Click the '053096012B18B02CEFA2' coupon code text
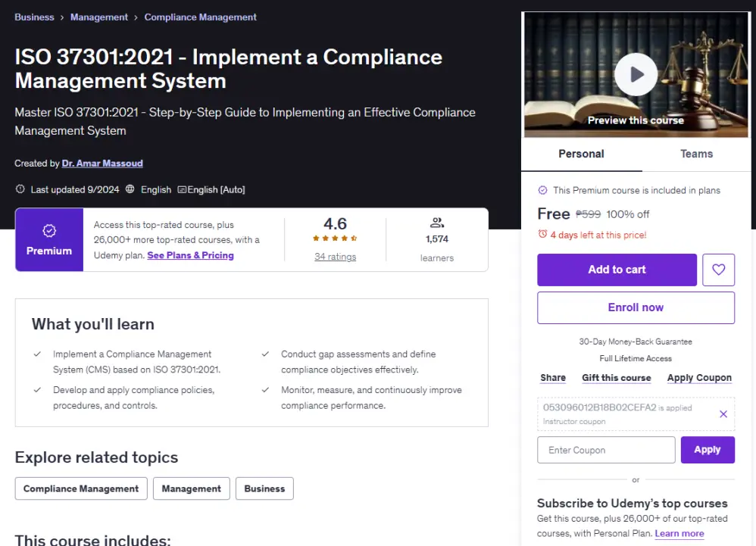The width and height of the screenshot is (756, 546). (599, 407)
